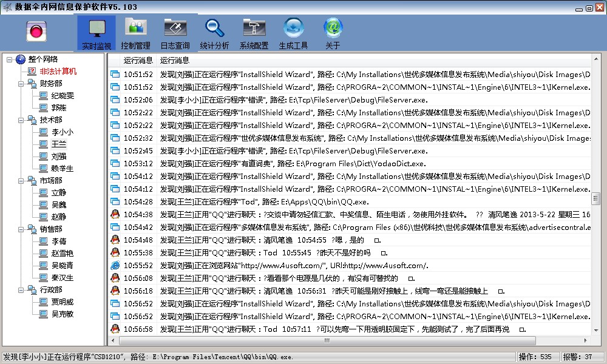Collapse the 技术部 department node

coord(21,120)
